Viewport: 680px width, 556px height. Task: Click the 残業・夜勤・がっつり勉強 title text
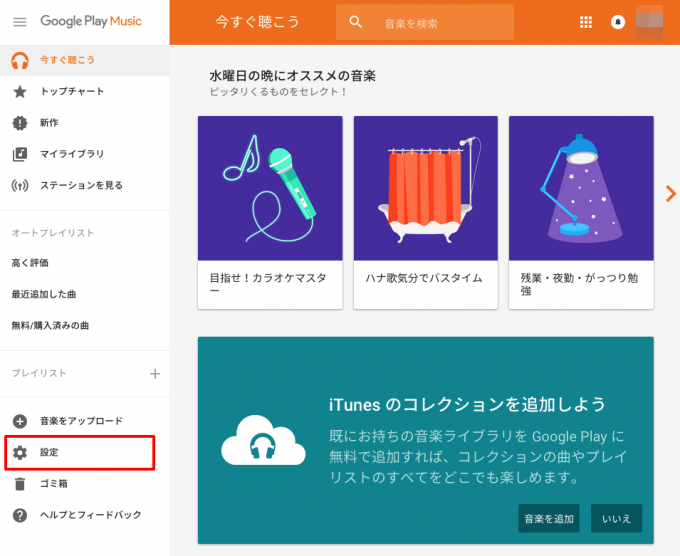tap(579, 284)
